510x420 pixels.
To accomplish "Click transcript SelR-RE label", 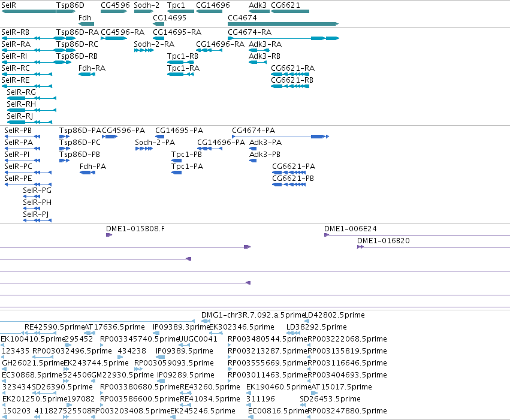I will pos(16,80).
